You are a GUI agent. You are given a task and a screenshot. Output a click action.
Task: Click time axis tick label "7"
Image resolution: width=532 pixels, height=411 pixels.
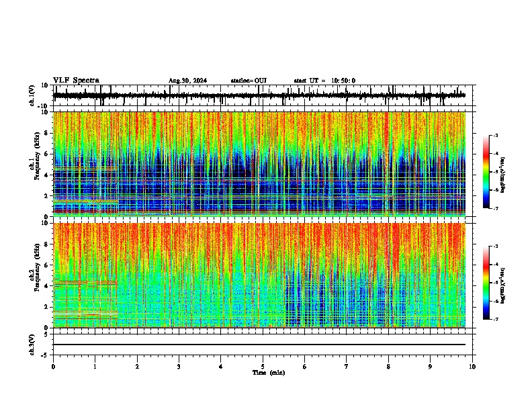coord(347,367)
